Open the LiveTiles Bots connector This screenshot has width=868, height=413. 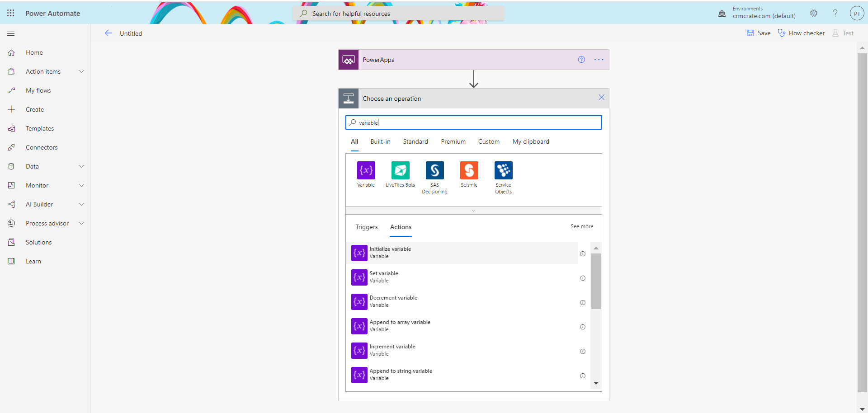tap(400, 170)
